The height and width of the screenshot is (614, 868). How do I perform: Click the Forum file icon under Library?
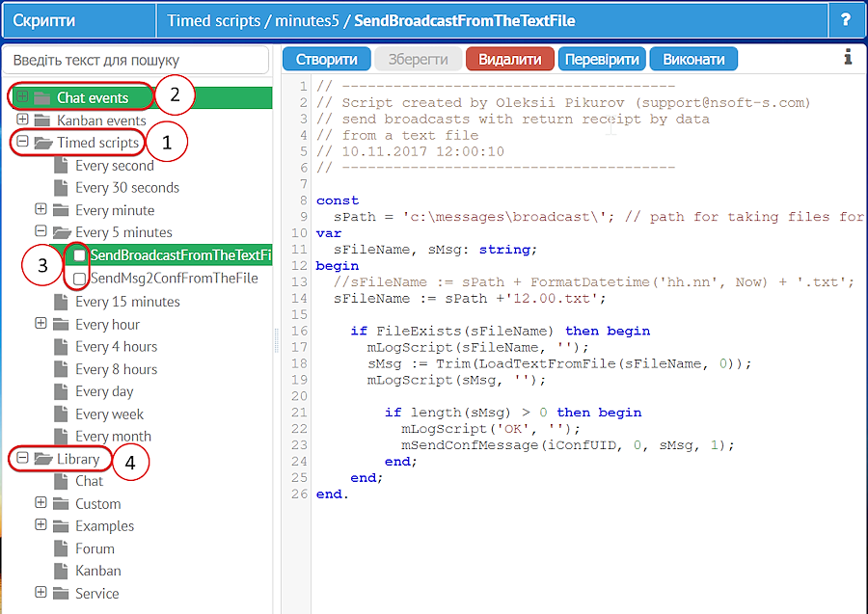point(61,549)
